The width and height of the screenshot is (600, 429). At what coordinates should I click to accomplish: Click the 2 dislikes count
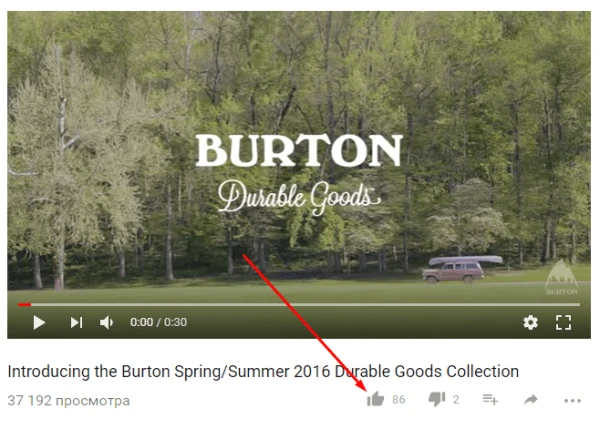pyautogui.click(x=456, y=400)
